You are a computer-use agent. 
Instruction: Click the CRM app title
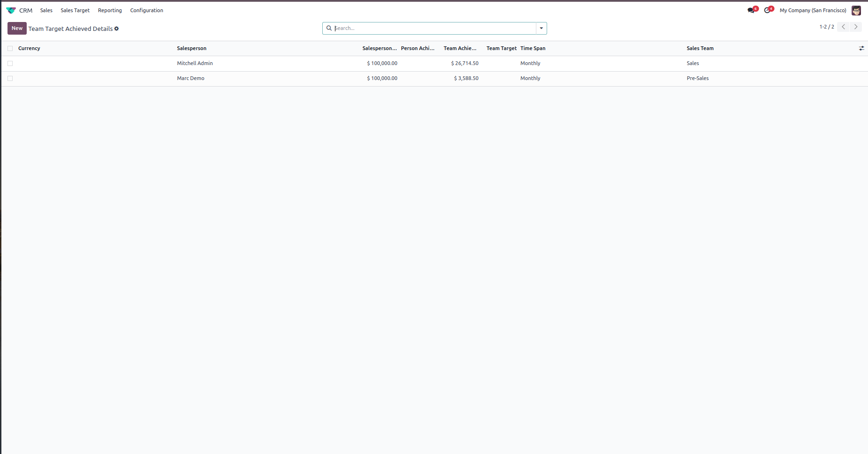tap(26, 10)
